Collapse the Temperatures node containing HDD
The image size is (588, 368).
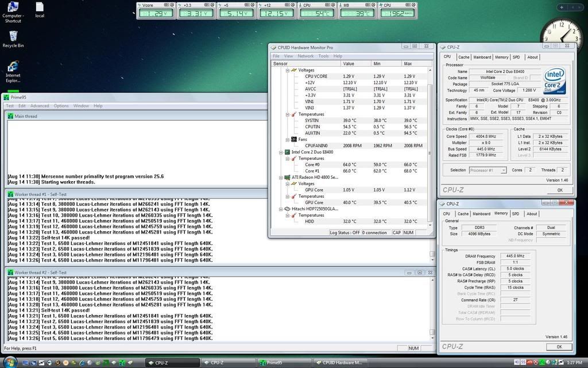point(287,215)
